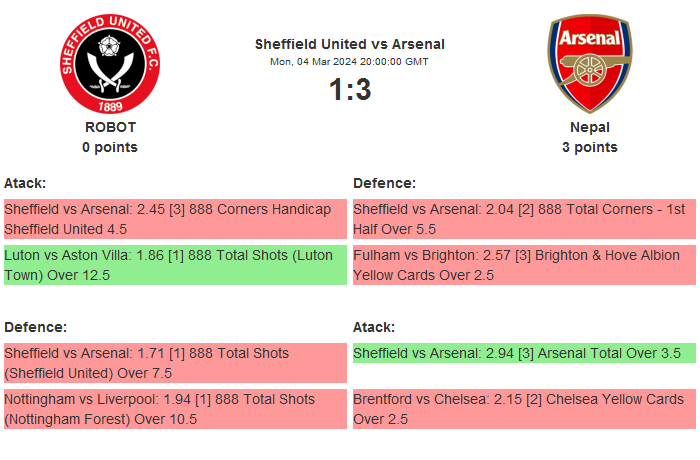Click the lower left Defence heading
This screenshot has width=700, height=460.
click(35, 327)
